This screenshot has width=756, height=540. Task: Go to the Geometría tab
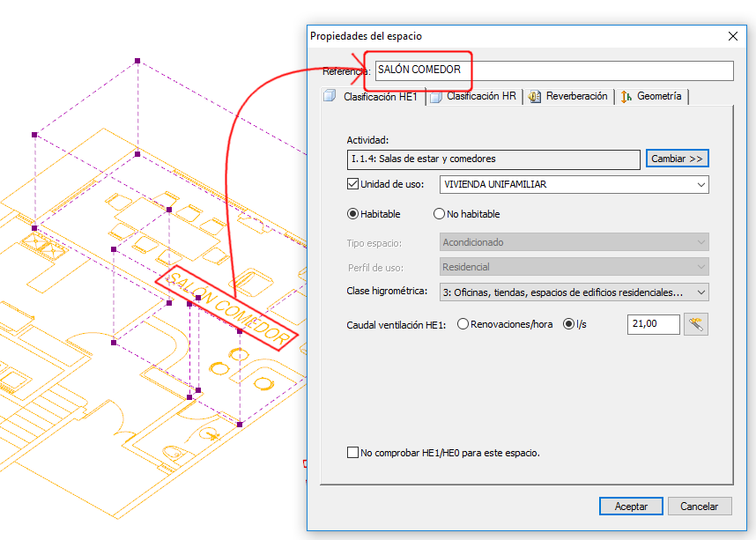[652, 96]
